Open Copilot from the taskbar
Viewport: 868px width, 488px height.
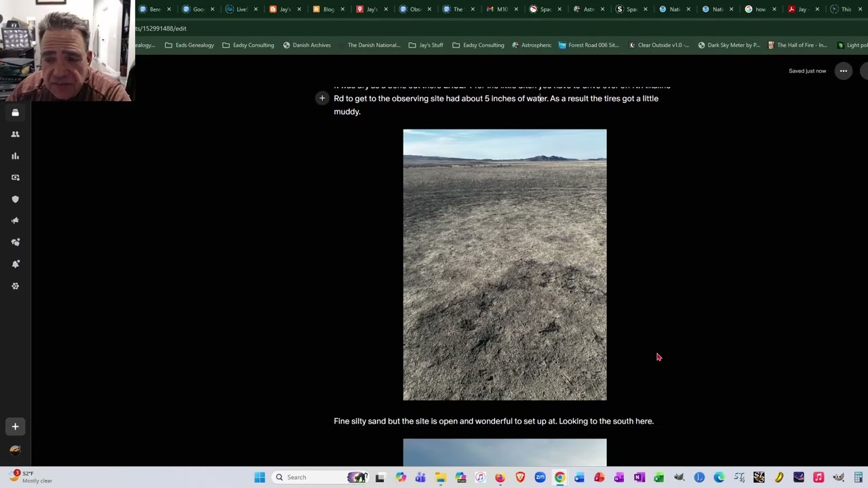[401, 477]
